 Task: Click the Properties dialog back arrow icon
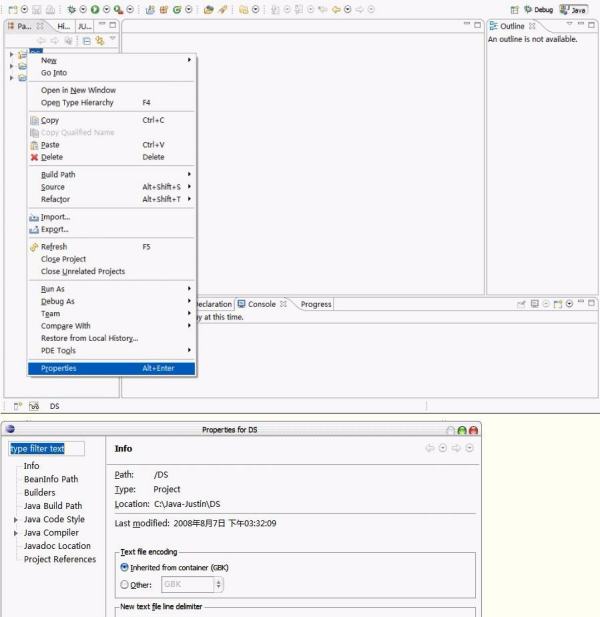[x=430, y=448]
